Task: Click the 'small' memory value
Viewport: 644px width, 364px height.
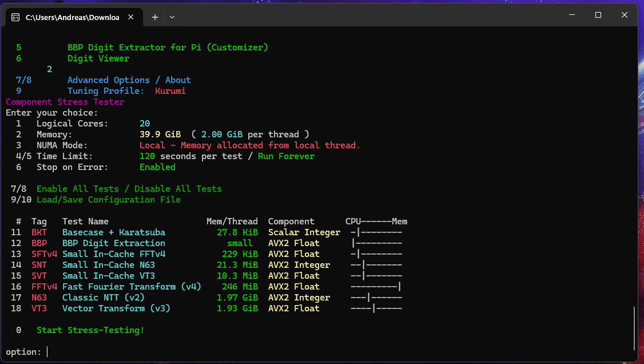Action: point(240,243)
